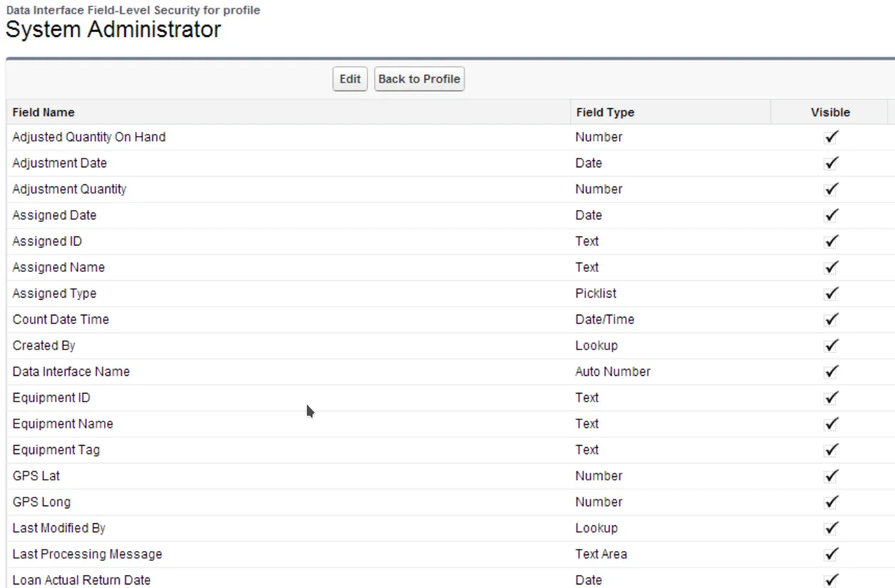Click 'Data Interface Name' field name
Image resolution: width=895 pixels, height=588 pixels.
click(71, 372)
